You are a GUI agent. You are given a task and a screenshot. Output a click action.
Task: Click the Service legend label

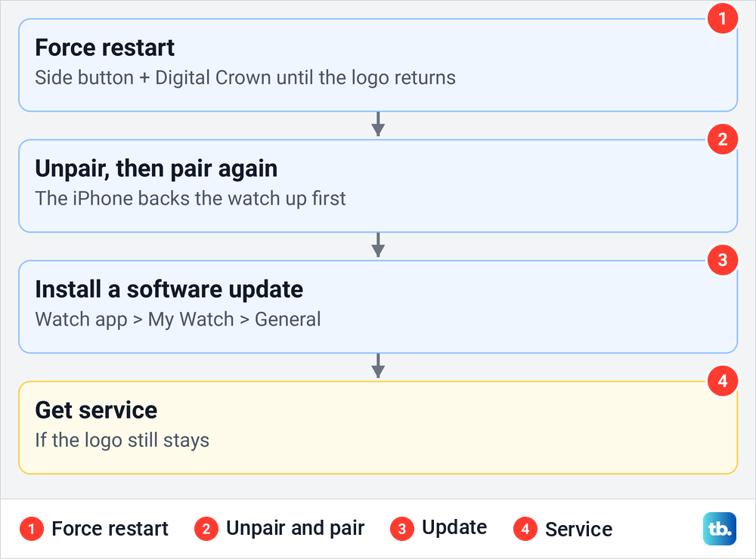tap(578, 529)
